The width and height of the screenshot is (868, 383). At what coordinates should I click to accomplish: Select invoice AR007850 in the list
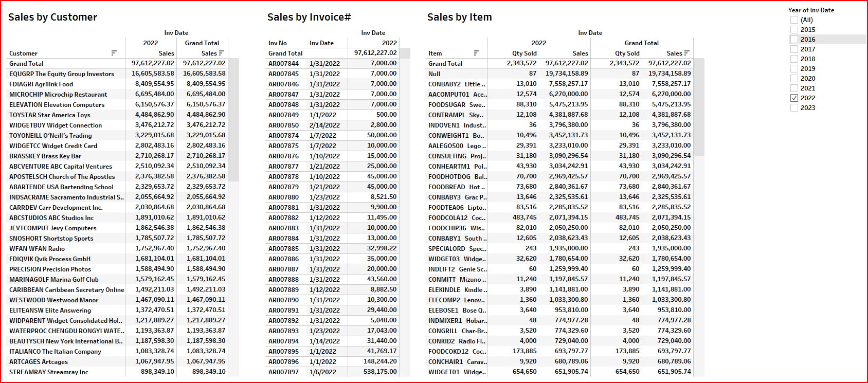[283, 125]
